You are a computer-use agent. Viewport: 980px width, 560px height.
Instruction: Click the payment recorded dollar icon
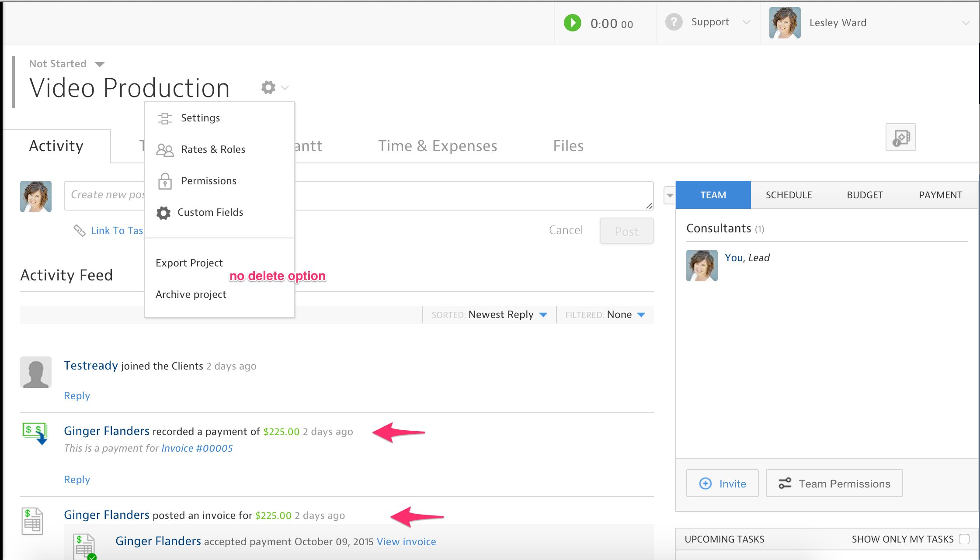pyautogui.click(x=35, y=433)
